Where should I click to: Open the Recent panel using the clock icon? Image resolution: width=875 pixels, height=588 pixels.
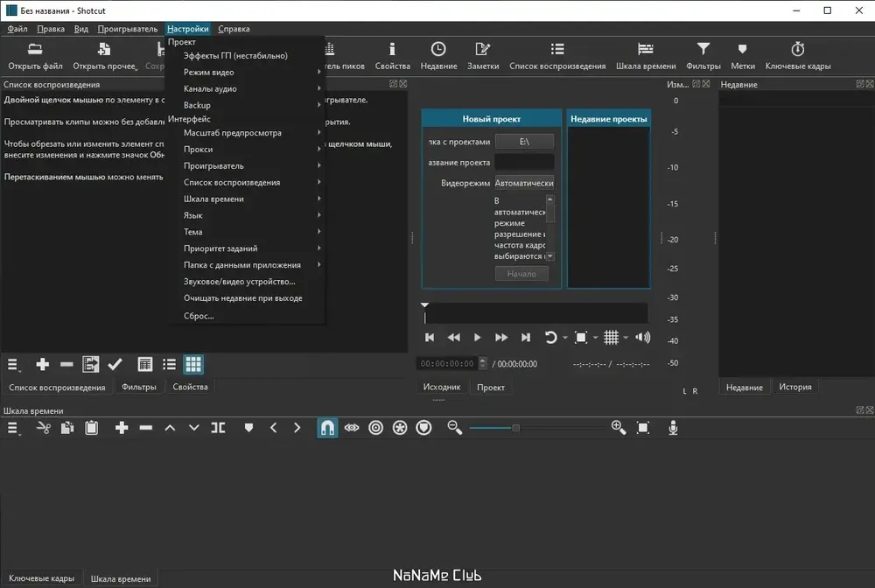[x=438, y=56]
